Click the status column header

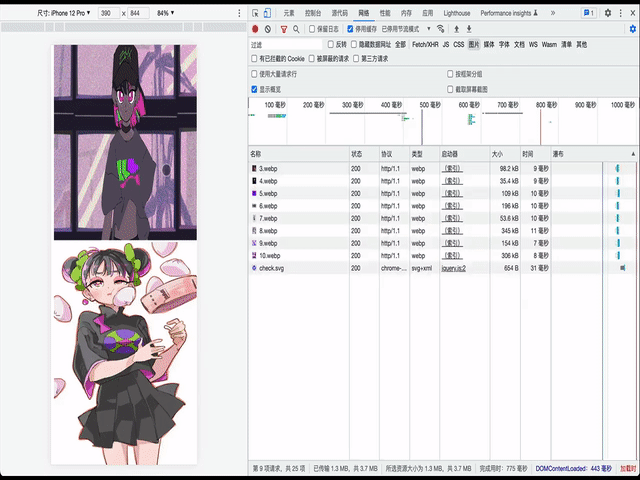coord(364,154)
